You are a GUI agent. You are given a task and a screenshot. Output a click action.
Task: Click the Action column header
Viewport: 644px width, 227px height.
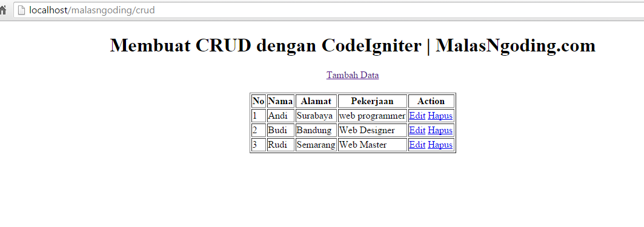point(431,101)
